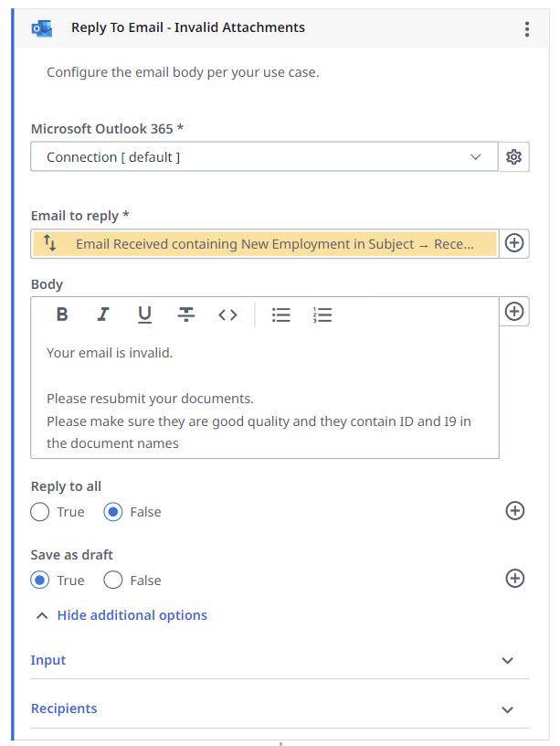Viewport: 560px width, 746px height.
Task: Click the Bold formatting icon
Action: (x=62, y=314)
